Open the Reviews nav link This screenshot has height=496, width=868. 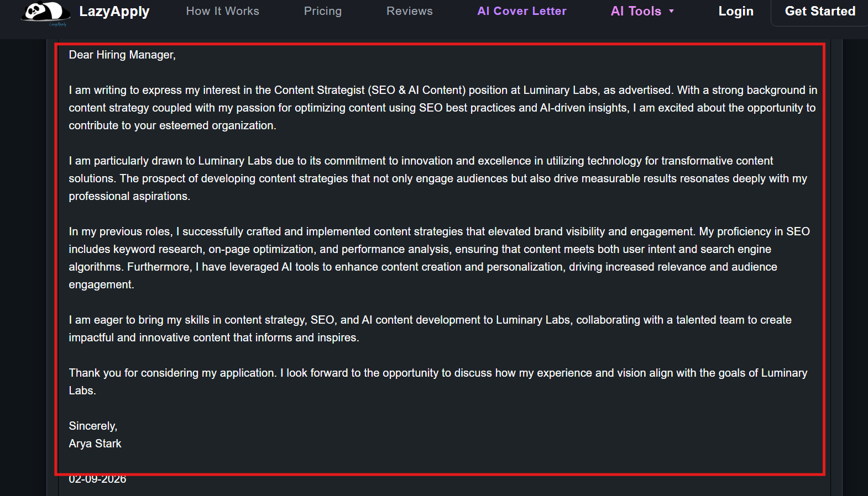[409, 11]
